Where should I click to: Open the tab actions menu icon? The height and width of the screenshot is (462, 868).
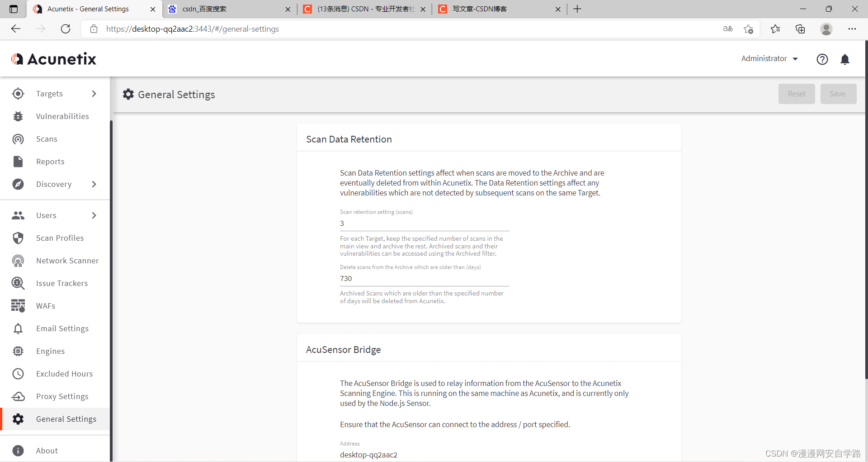(14, 9)
